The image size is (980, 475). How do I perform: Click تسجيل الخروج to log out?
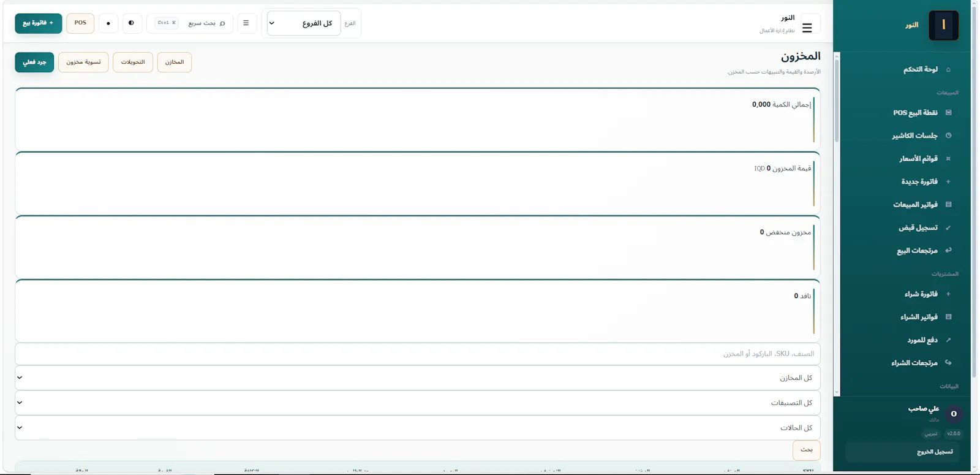[x=902, y=452]
